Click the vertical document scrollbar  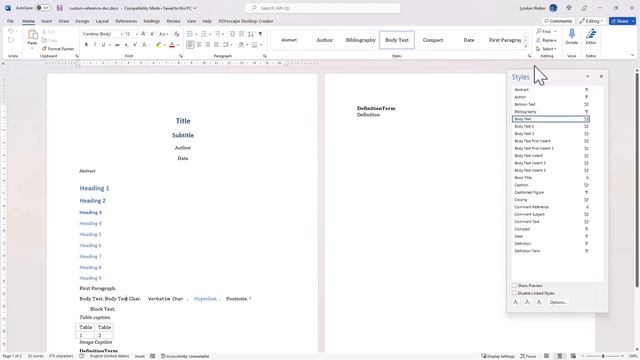[x=637, y=180]
